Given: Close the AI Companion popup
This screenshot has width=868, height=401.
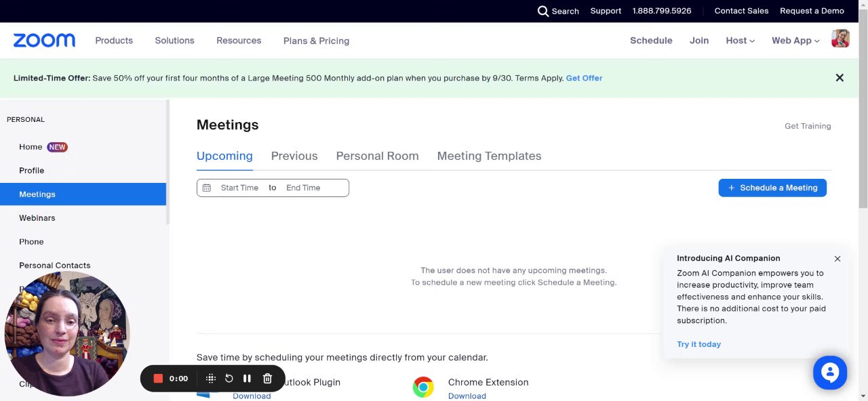Looking at the screenshot, I should pos(837,259).
